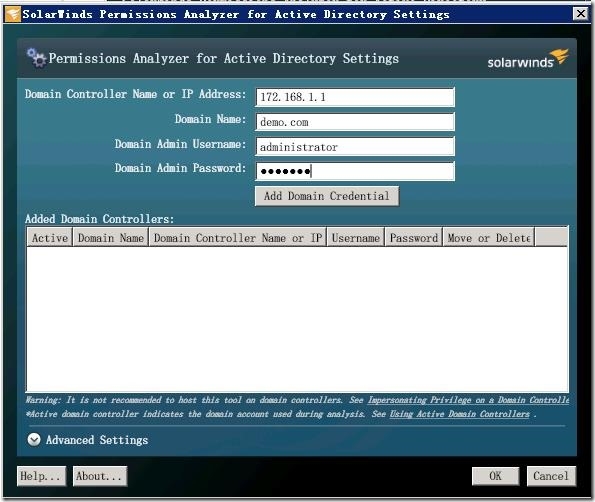The image size is (595, 502).
Task: Expand Advanced Settings chevron
Action: point(34,440)
